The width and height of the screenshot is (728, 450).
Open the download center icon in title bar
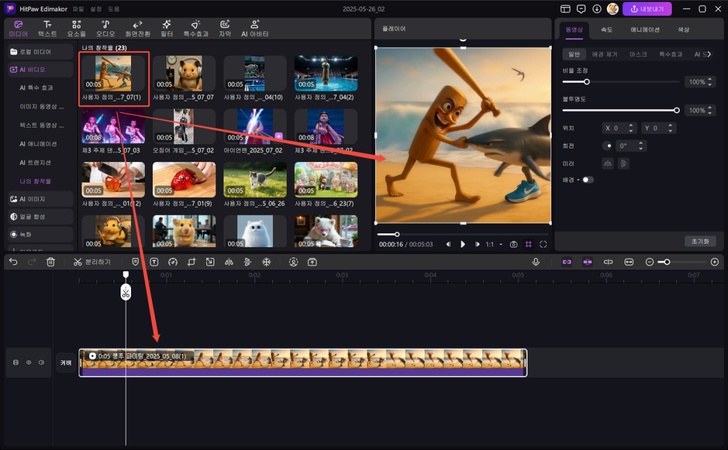(x=597, y=9)
